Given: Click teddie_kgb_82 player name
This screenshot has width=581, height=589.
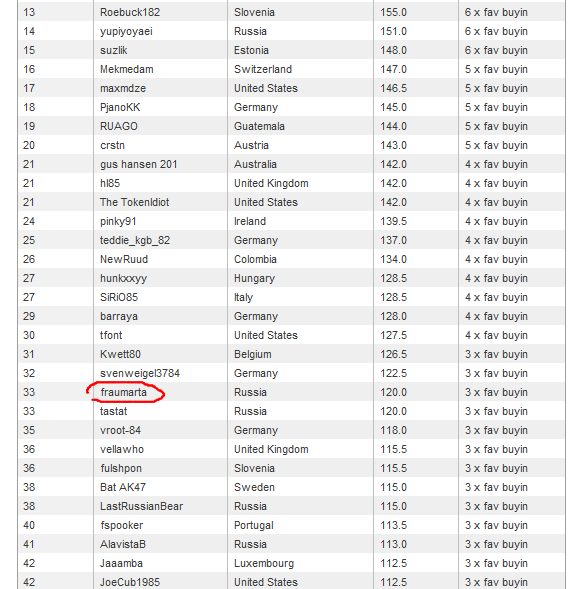Looking at the screenshot, I should coord(135,240).
